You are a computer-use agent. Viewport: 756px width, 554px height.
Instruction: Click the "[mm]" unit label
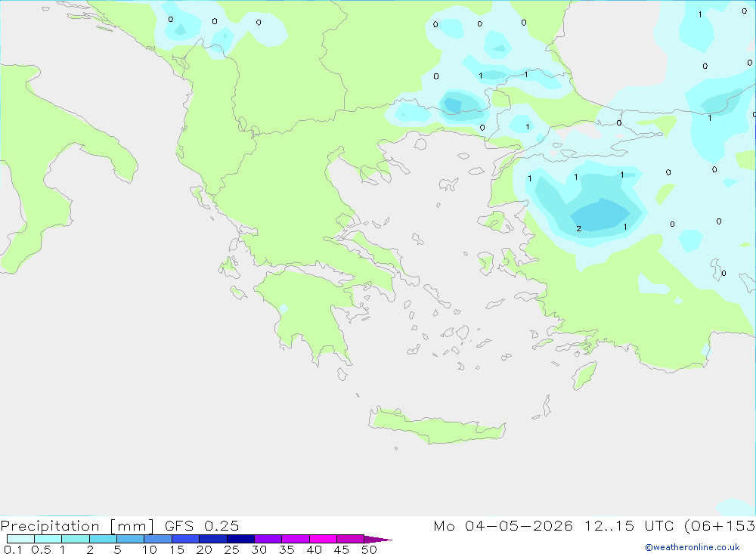(132, 525)
